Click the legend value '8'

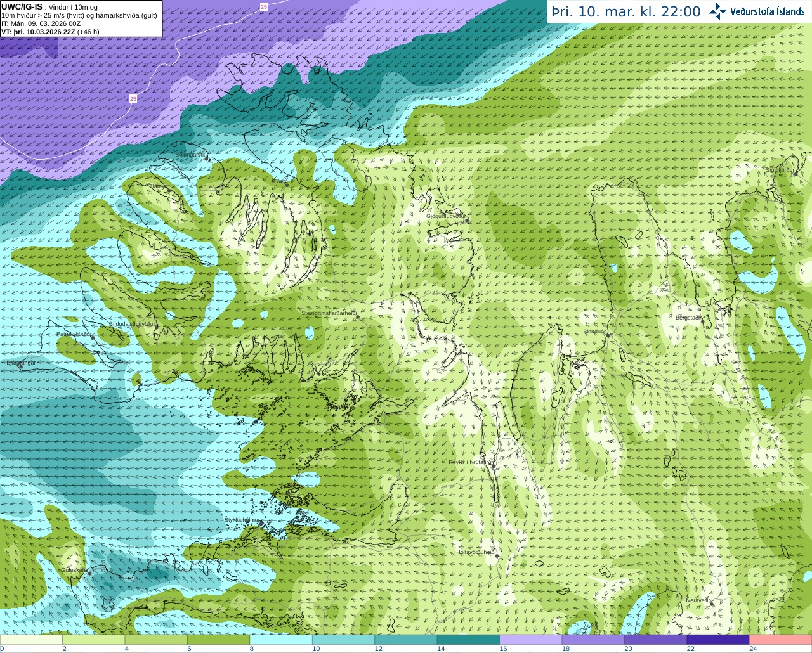[x=251, y=649]
